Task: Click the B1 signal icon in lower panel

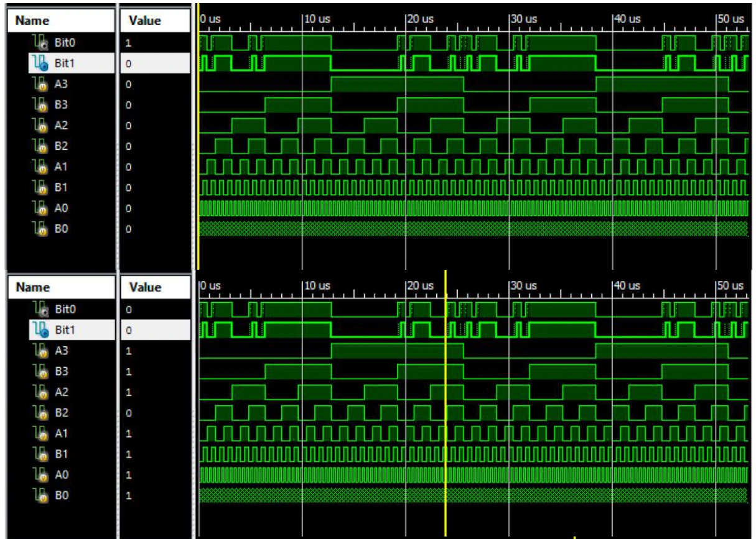Action: pyautogui.click(x=40, y=454)
